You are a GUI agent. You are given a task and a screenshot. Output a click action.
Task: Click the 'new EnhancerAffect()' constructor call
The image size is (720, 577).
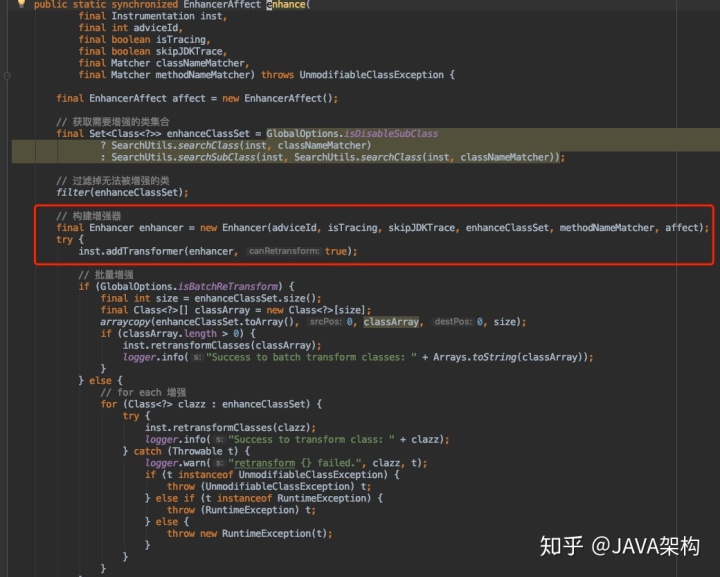[x=279, y=98]
